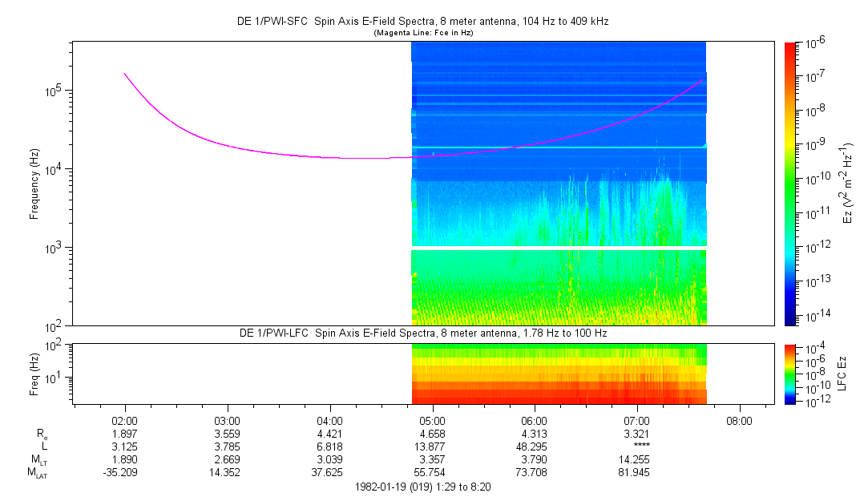Select the L value 13.877
This screenshot has height=497, width=868.
pos(432,446)
